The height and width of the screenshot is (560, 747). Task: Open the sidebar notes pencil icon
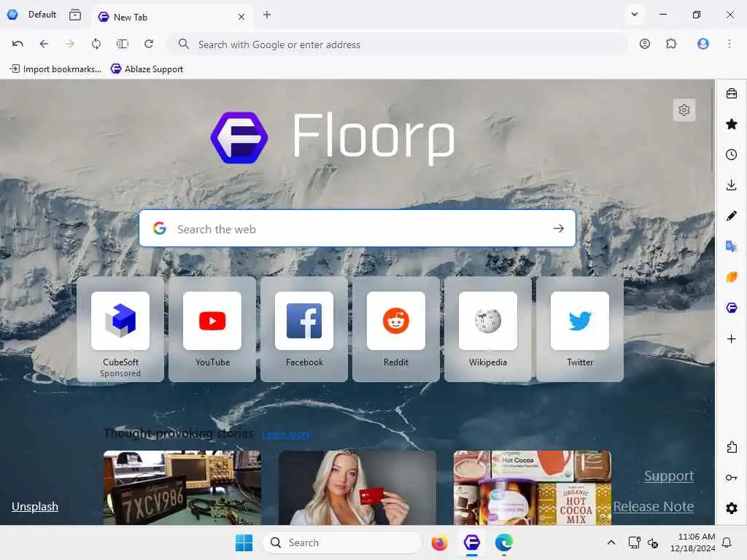pyautogui.click(x=731, y=216)
